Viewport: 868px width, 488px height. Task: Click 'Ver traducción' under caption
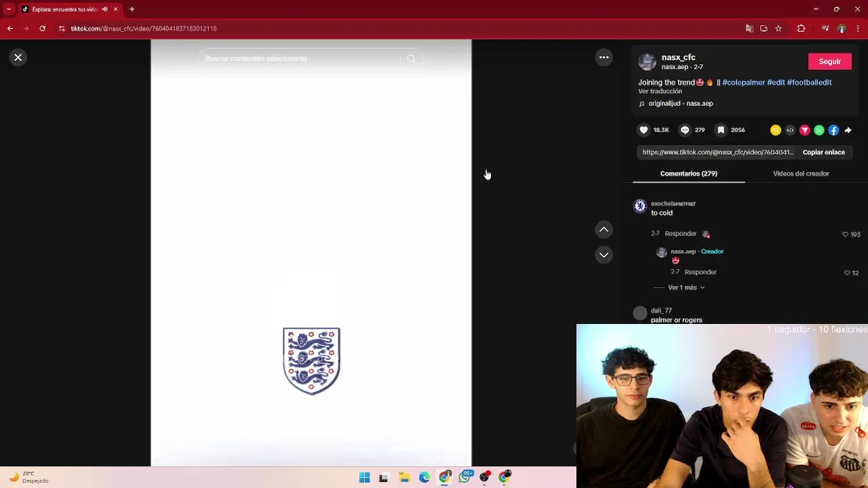(x=660, y=91)
